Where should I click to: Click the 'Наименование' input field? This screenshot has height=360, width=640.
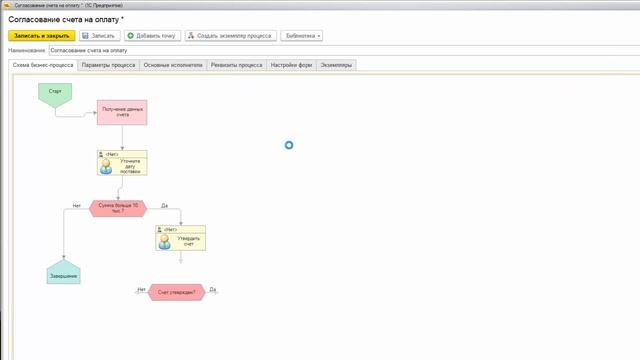pos(344,51)
